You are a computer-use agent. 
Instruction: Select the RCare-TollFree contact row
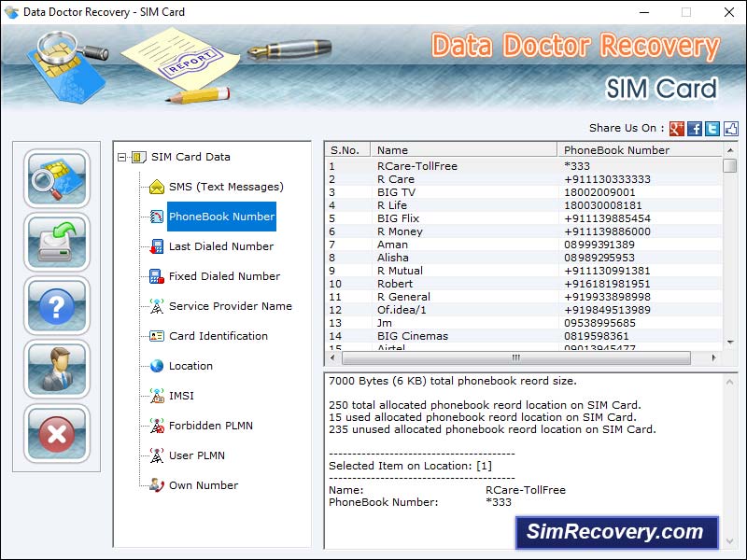524,166
